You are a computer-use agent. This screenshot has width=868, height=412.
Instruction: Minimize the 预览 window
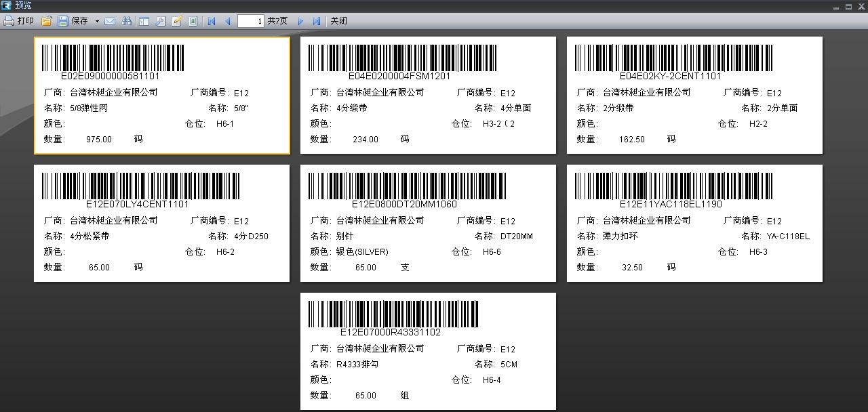(836, 6)
